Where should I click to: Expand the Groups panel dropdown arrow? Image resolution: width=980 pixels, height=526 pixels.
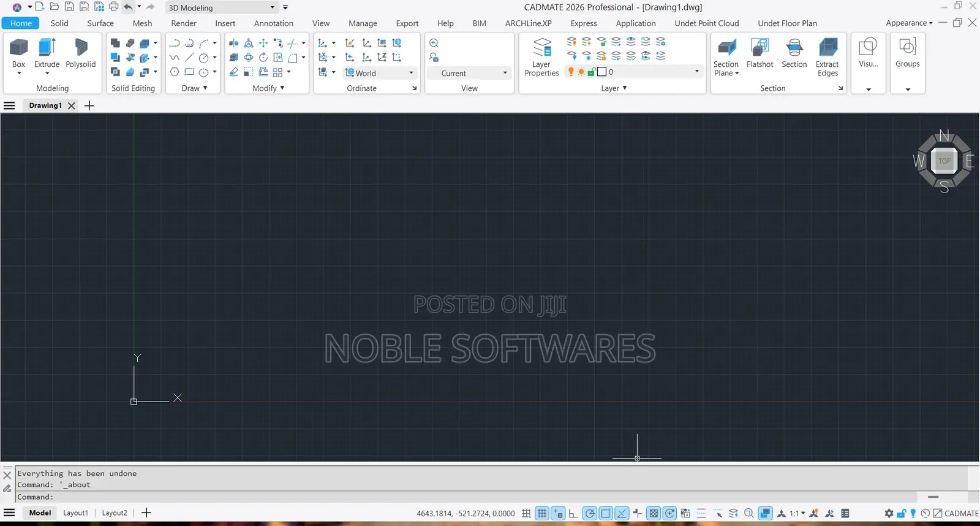coord(908,90)
